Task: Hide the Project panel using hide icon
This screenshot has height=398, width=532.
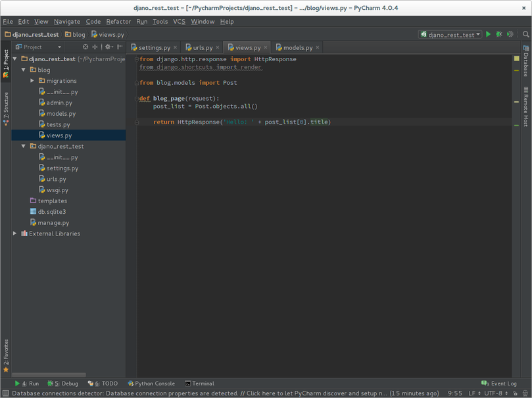Action: pyautogui.click(x=120, y=47)
